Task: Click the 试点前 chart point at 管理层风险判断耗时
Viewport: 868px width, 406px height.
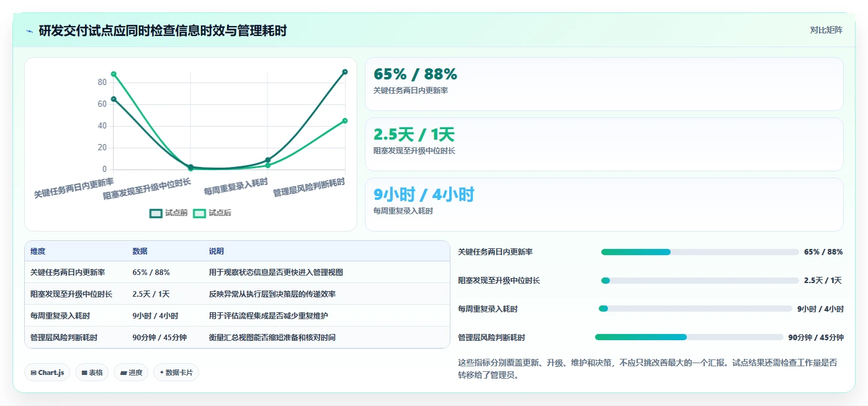Action: pos(345,72)
